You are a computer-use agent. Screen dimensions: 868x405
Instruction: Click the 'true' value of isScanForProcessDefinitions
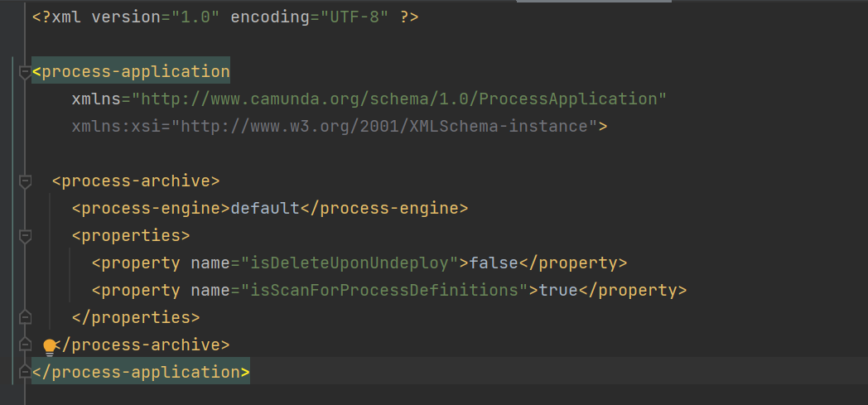pyautogui.click(x=558, y=291)
